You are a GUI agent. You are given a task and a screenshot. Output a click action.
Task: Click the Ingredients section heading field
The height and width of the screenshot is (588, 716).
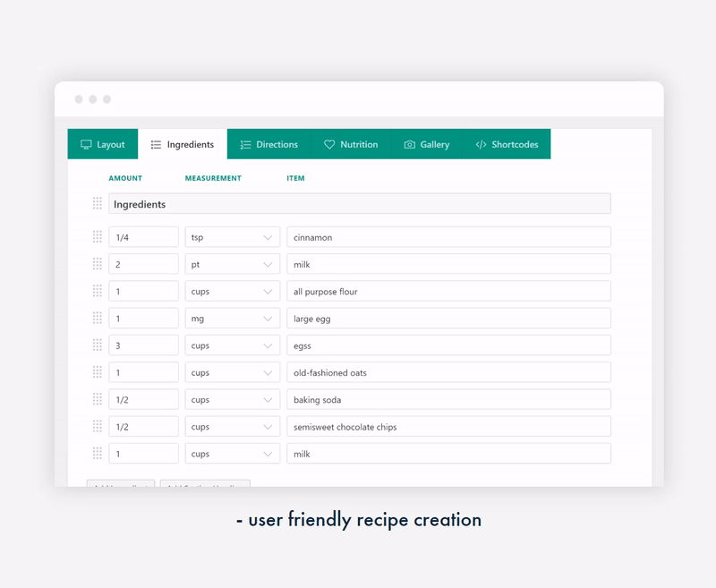pos(359,204)
